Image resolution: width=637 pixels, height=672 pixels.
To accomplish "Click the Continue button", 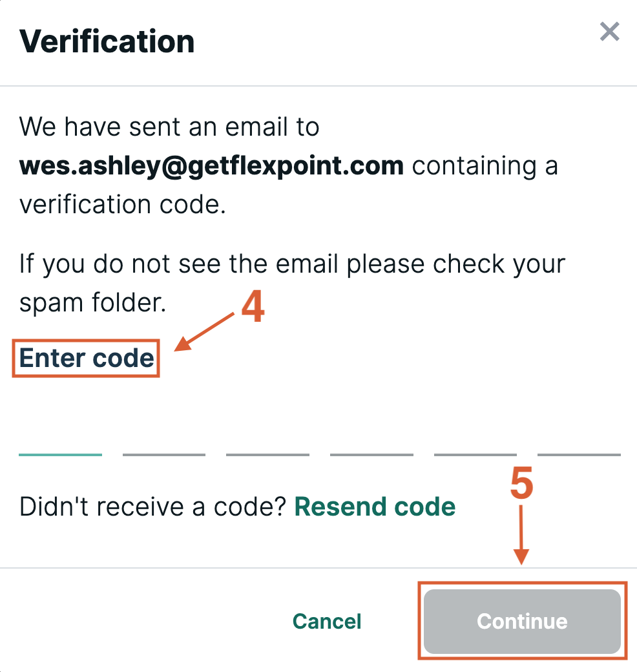I will click(522, 621).
